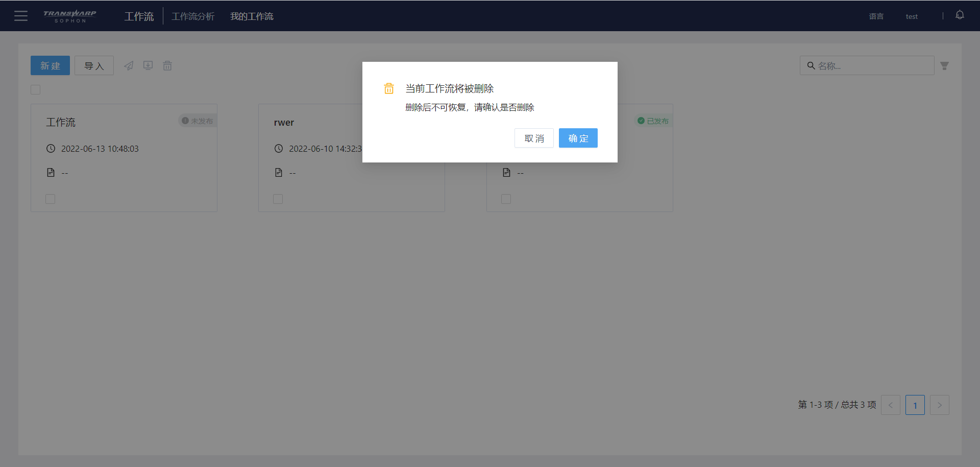980x467 pixels.
Task: Click the clock icon on rwer card
Action: pos(279,149)
